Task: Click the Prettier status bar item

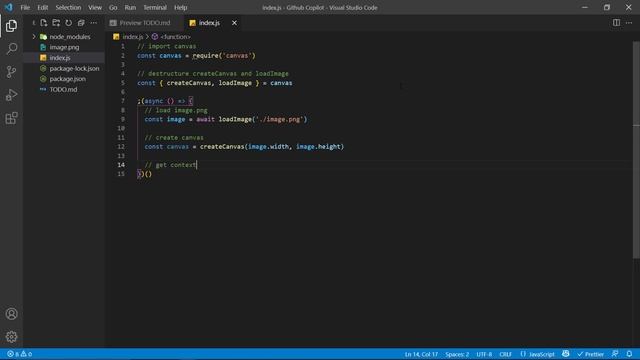Action: (x=590, y=354)
